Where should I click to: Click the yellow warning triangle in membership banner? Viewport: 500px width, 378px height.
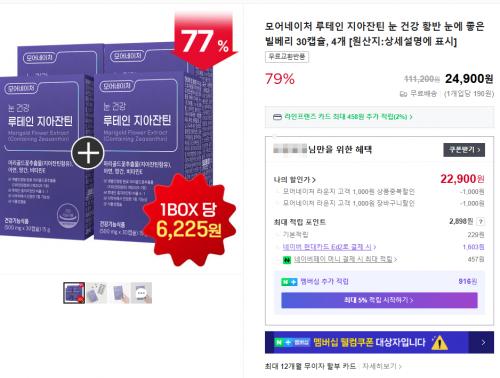coord(439,343)
